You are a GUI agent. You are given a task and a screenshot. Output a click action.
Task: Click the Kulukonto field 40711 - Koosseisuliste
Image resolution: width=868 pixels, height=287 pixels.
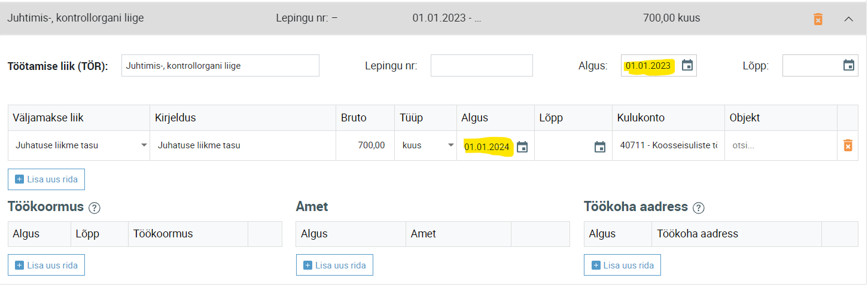pyautogui.click(x=668, y=145)
